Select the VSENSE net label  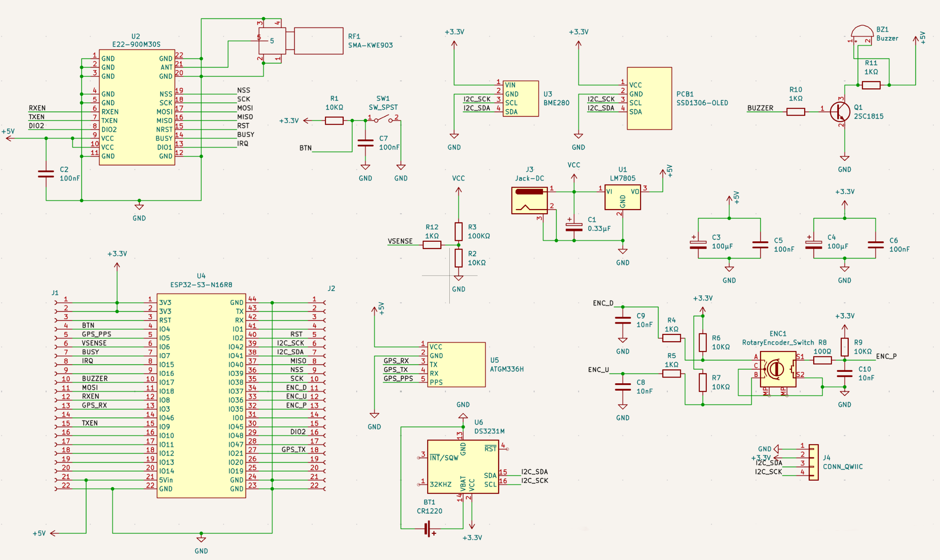tap(401, 241)
